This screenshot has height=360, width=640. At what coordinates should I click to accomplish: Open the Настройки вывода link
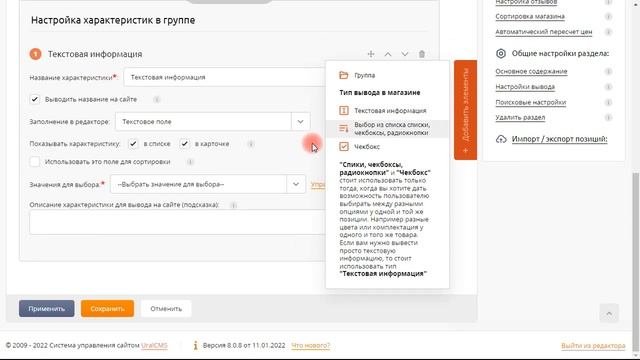click(525, 87)
